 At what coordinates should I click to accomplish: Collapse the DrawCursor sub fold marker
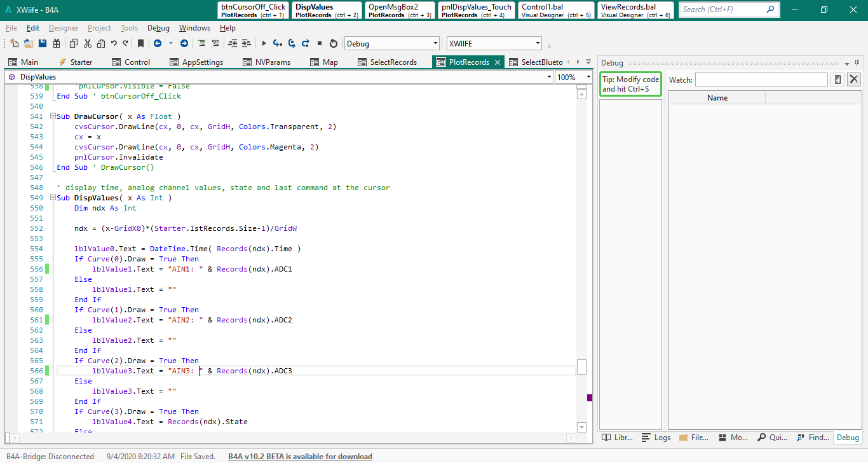pos(52,117)
